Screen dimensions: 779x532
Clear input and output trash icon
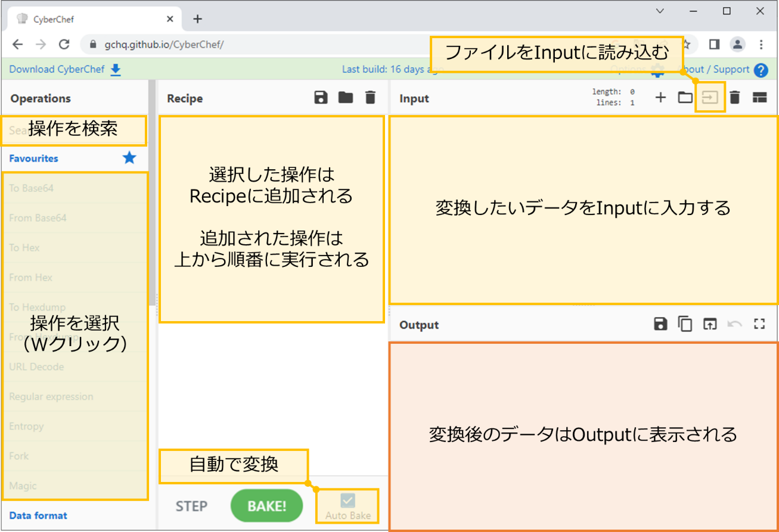pyautogui.click(x=735, y=98)
